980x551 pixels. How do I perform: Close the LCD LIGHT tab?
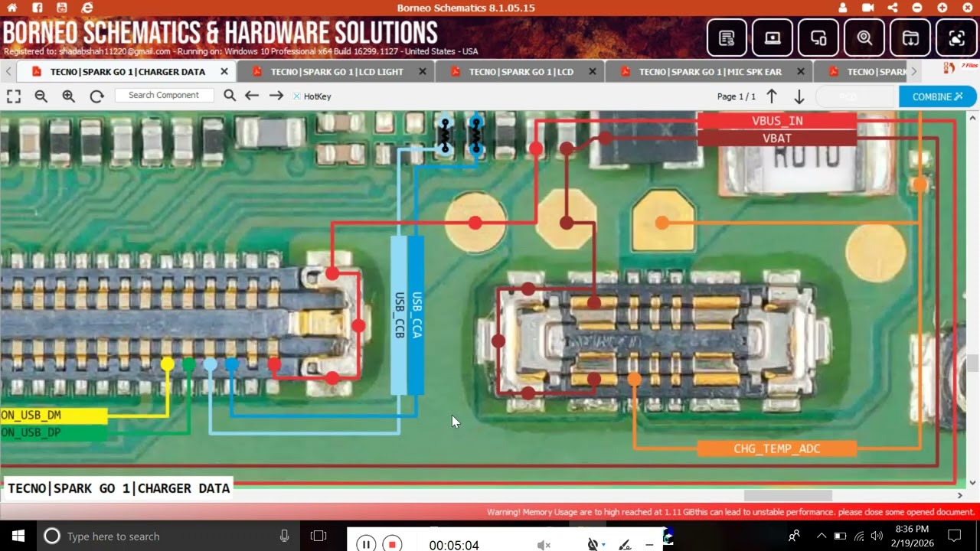point(423,72)
